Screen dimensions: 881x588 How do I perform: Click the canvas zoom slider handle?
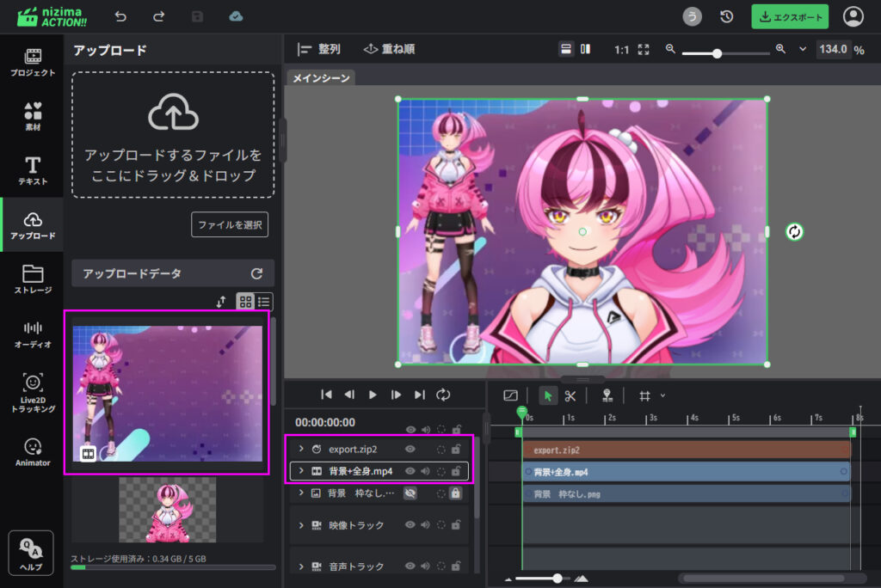coord(717,52)
